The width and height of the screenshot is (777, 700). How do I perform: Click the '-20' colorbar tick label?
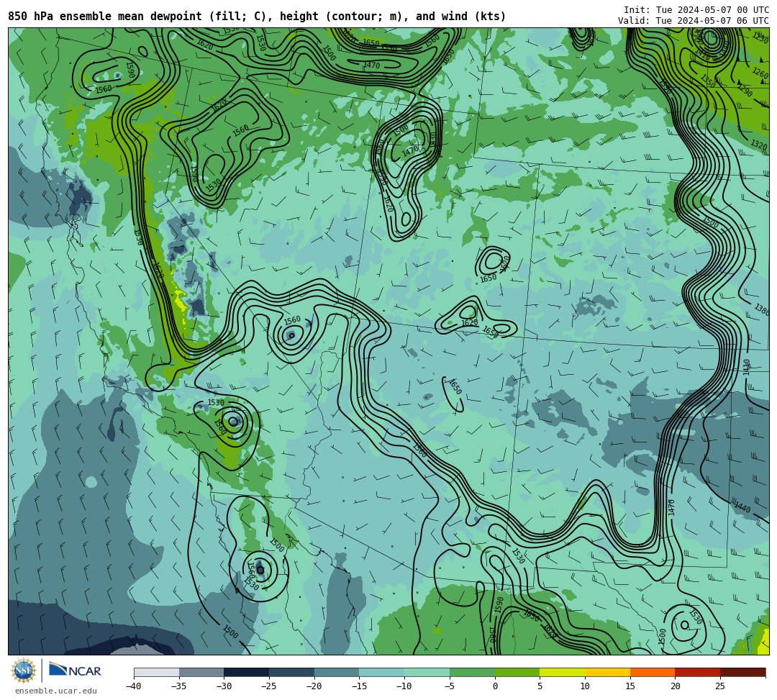coord(314,686)
